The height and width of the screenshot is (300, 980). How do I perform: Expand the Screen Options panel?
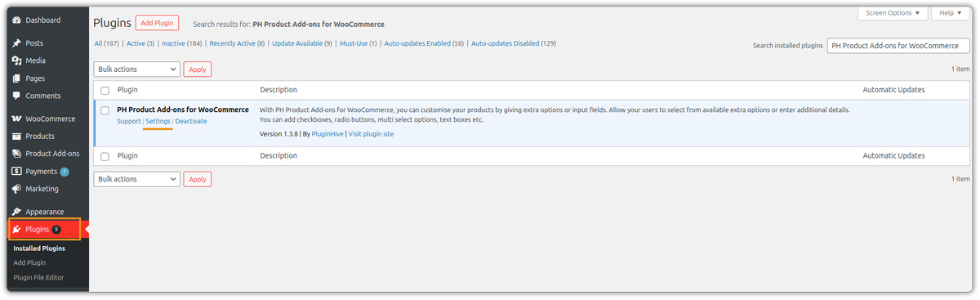893,13
